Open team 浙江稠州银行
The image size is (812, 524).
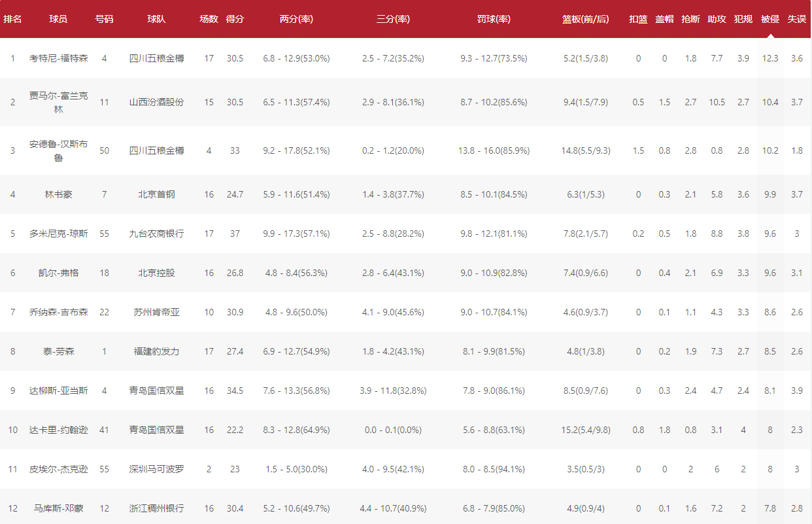tap(156, 508)
